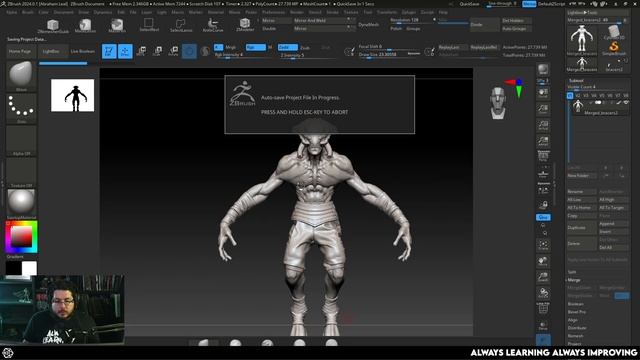Toggle the Zadd button
The height and width of the screenshot is (360, 640).
tap(287, 47)
